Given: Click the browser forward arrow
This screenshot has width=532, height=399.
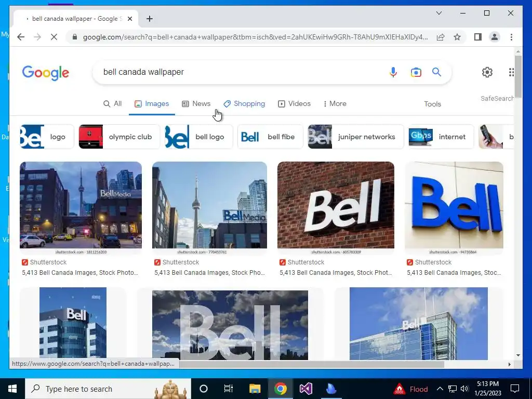Looking at the screenshot, I should [37, 37].
